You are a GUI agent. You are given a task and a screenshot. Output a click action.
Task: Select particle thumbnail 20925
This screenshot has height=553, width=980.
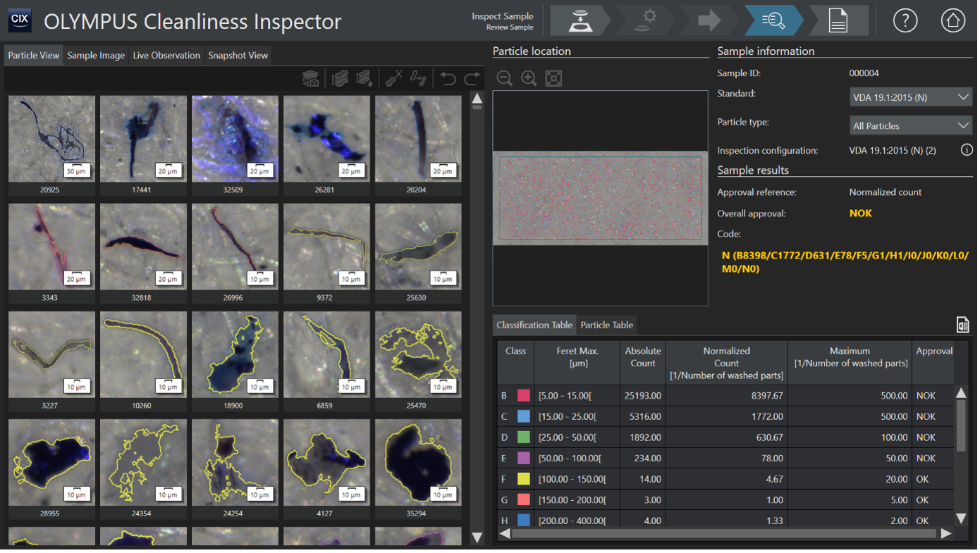pyautogui.click(x=51, y=139)
